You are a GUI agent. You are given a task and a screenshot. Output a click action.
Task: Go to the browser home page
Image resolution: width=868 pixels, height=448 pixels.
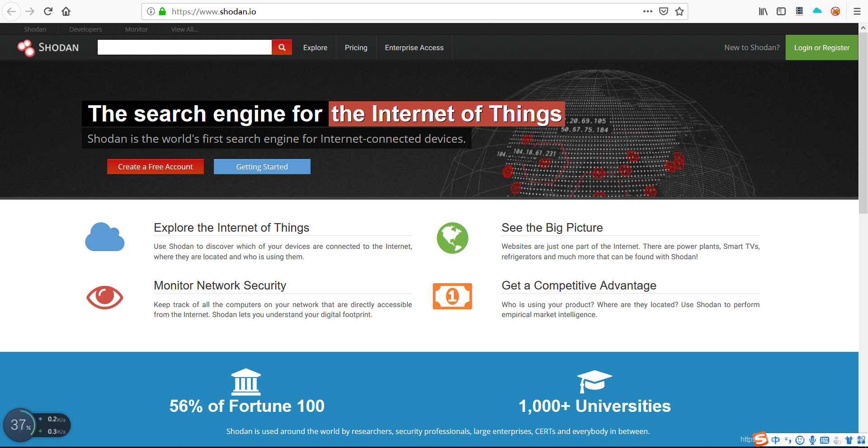click(66, 11)
